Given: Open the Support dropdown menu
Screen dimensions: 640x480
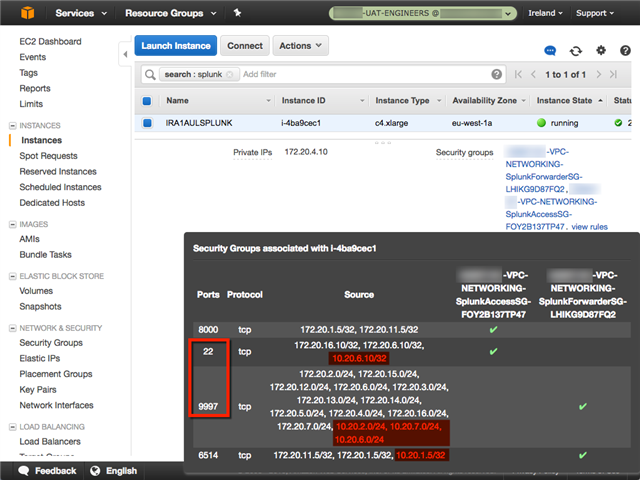Looking at the screenshot, I should pos(595,13).
